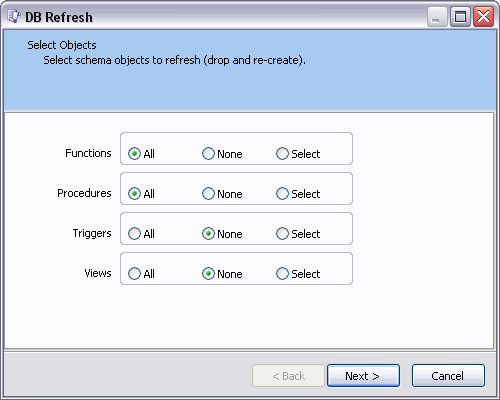
Task: Click the Procedures label
Action: tap(84, 193)
